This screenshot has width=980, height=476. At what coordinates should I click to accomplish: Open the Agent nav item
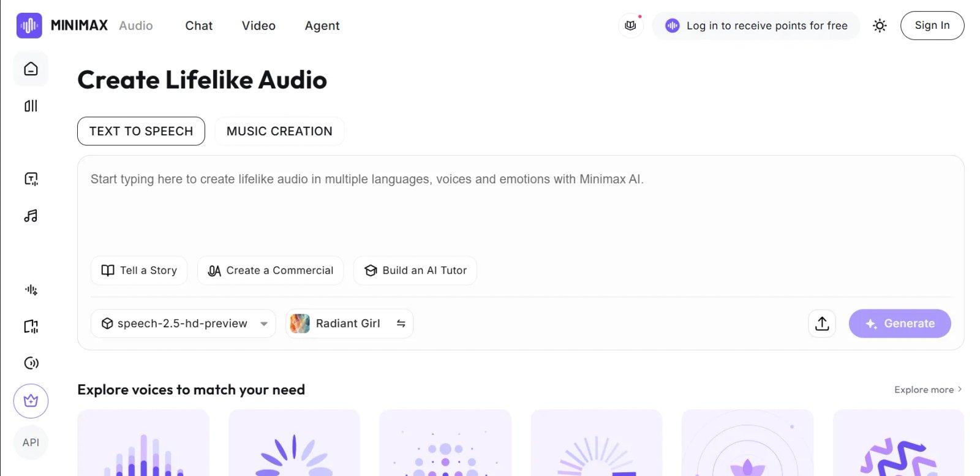coord(322,26)
